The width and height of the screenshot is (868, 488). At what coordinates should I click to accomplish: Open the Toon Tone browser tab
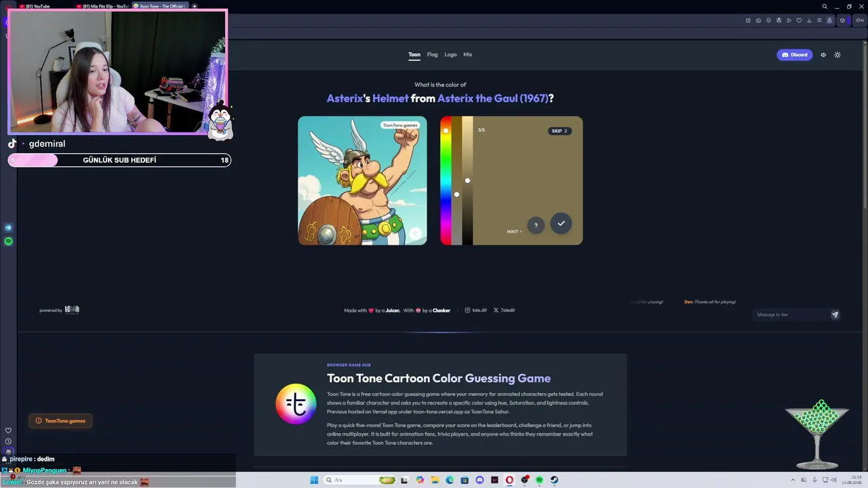(160, 6)
